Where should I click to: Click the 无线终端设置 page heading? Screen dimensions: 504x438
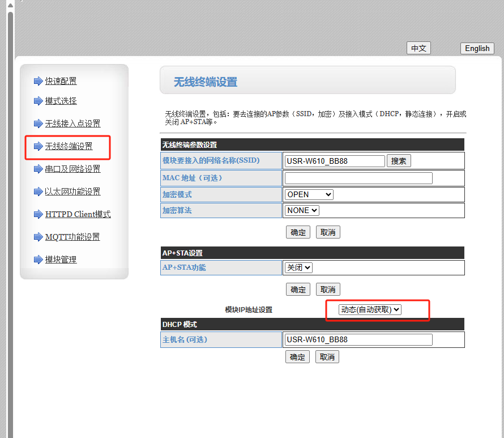click(x=206, y=82)
